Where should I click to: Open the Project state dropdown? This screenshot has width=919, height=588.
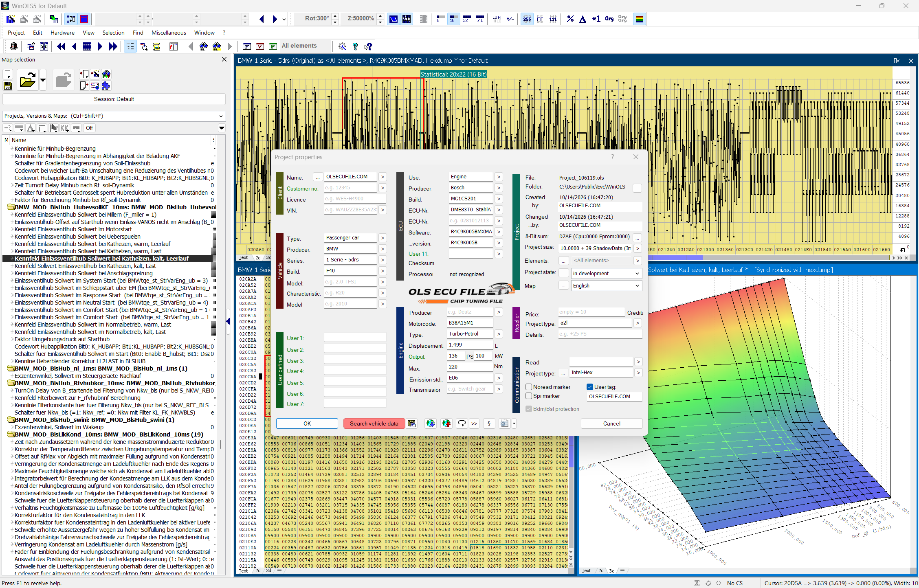pyautogui.click(x=607, y=273)
